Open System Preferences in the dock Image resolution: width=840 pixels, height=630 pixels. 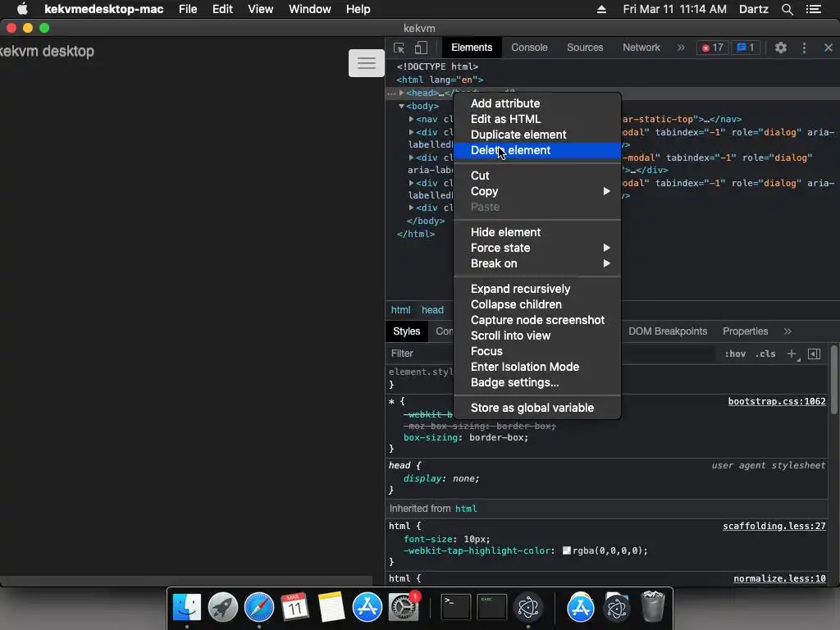click(x=404, y=607)
